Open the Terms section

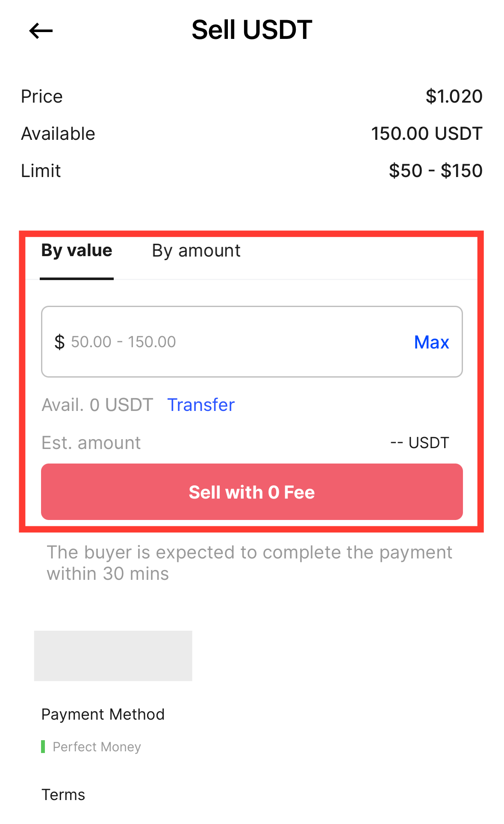pyautogui.click(x=63, y=794)
